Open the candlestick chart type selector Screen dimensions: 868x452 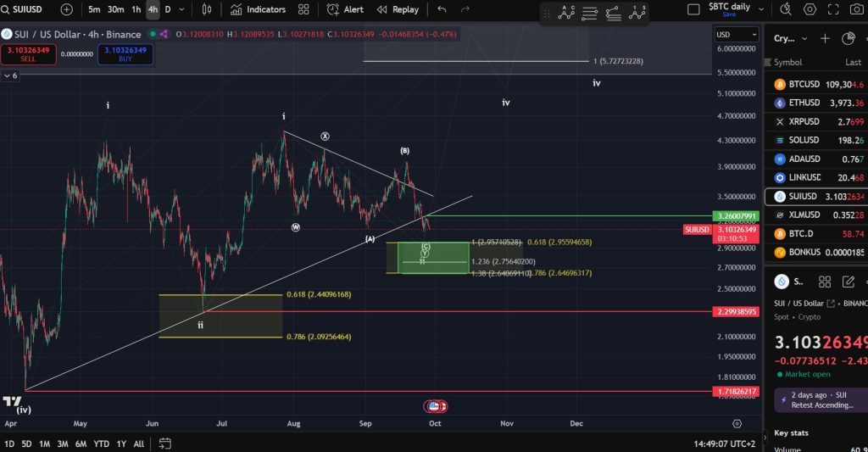[x=207, y=9]
